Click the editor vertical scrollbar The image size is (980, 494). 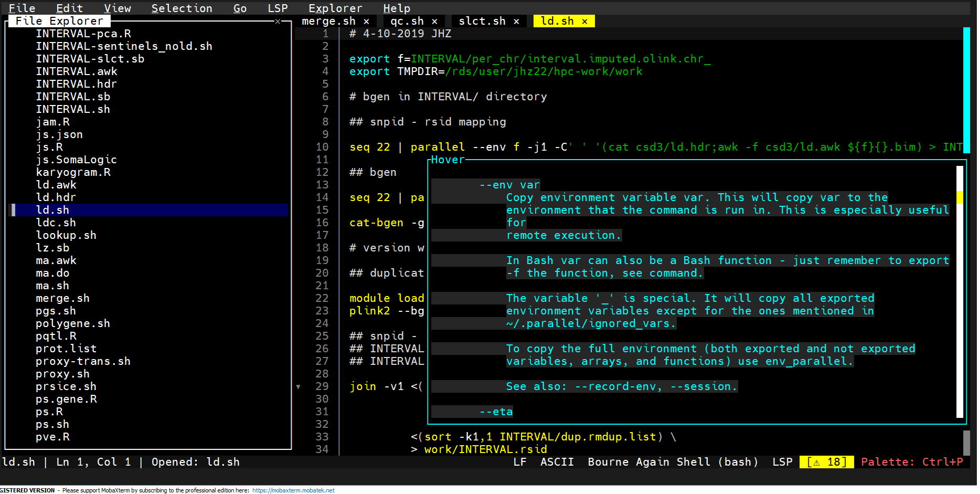[x=966, y=89]
